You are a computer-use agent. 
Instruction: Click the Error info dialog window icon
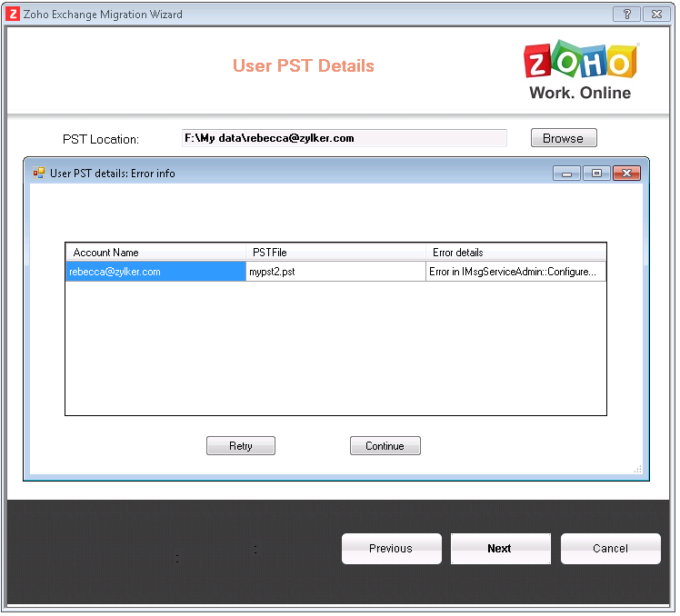pos(39,173)
